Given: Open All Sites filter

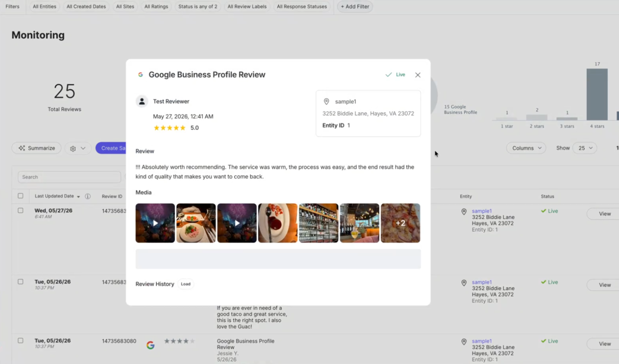Looking at the screenshot, I should 125,7.
